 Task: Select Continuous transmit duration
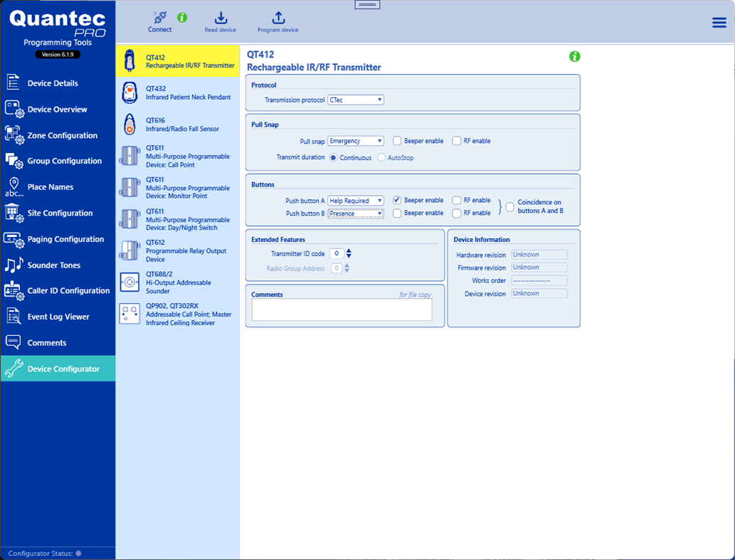pyautogui.click(x=333, y=157)
